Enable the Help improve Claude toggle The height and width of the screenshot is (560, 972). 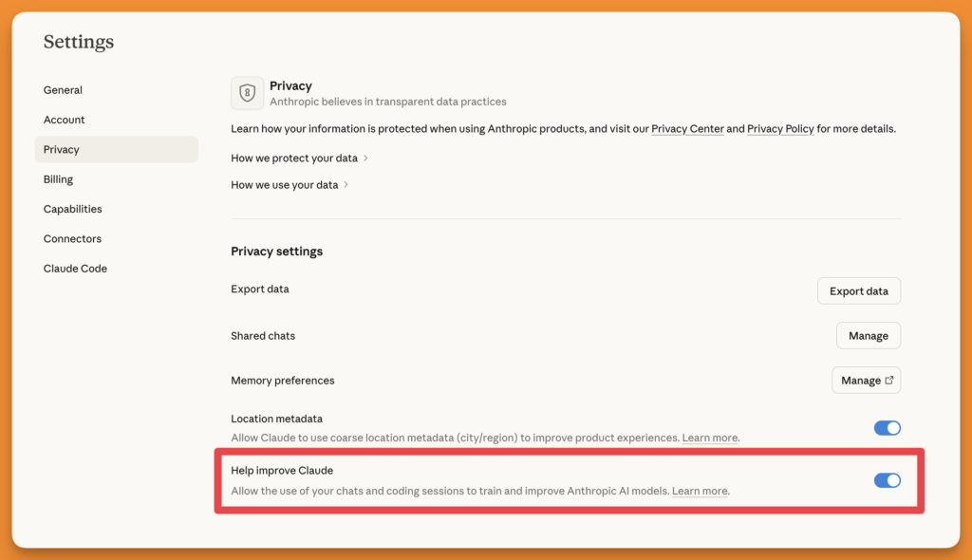click(x=887, y=480)
